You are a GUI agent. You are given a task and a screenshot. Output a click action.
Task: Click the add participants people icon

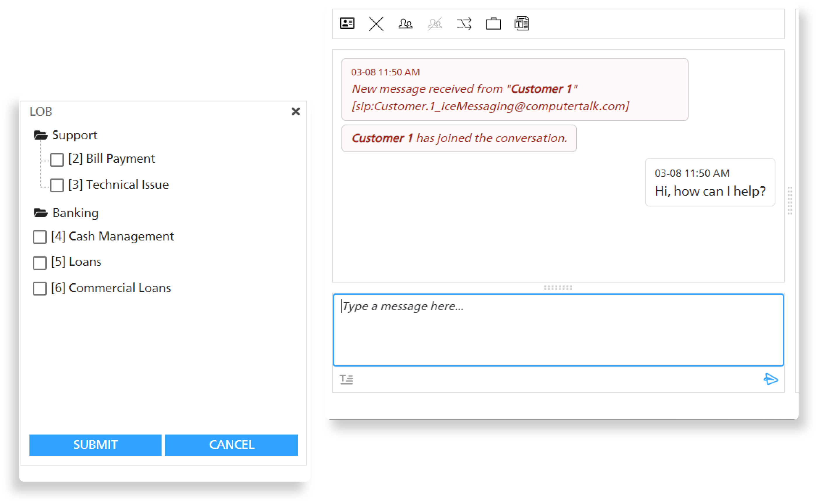pos(405,24)
